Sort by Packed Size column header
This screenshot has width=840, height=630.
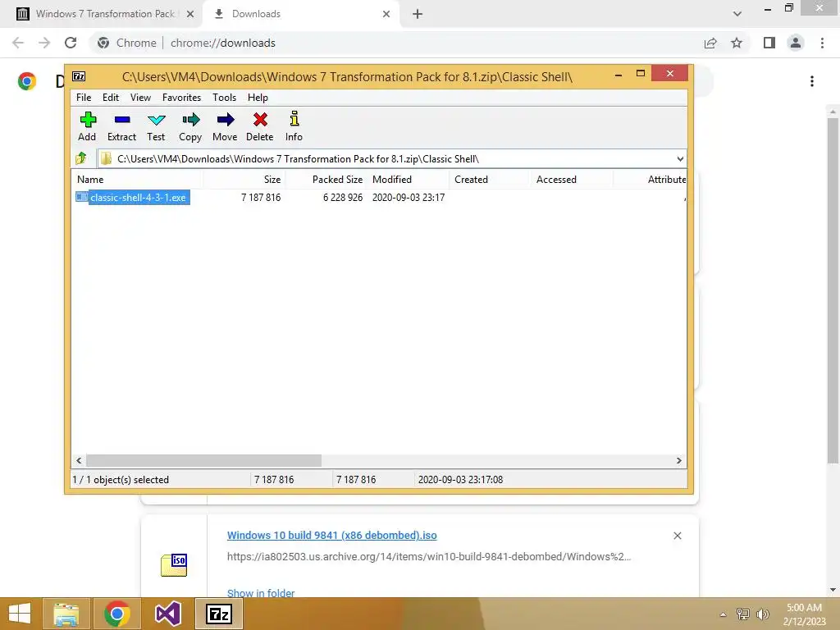click(x=326, y=180)
